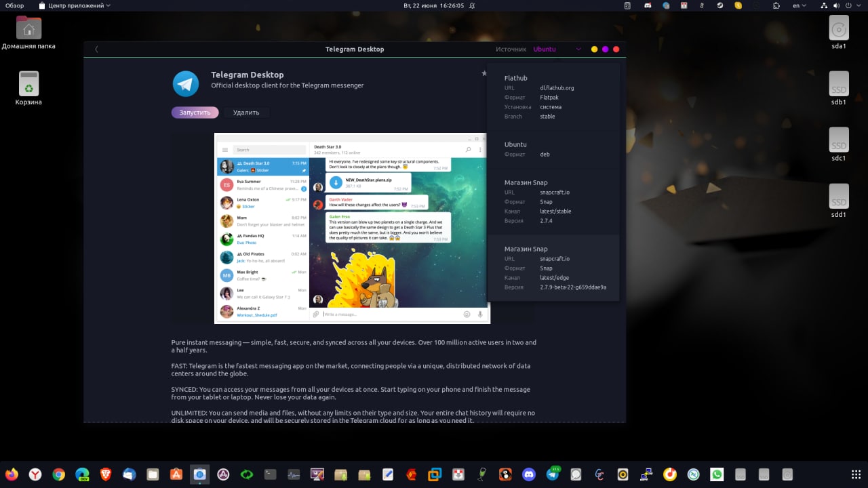Image resolution: width=868 pixels, height=488 pixels.
Task: Open the penguin QQ icon in dock
Action: (x=505, y=474)
